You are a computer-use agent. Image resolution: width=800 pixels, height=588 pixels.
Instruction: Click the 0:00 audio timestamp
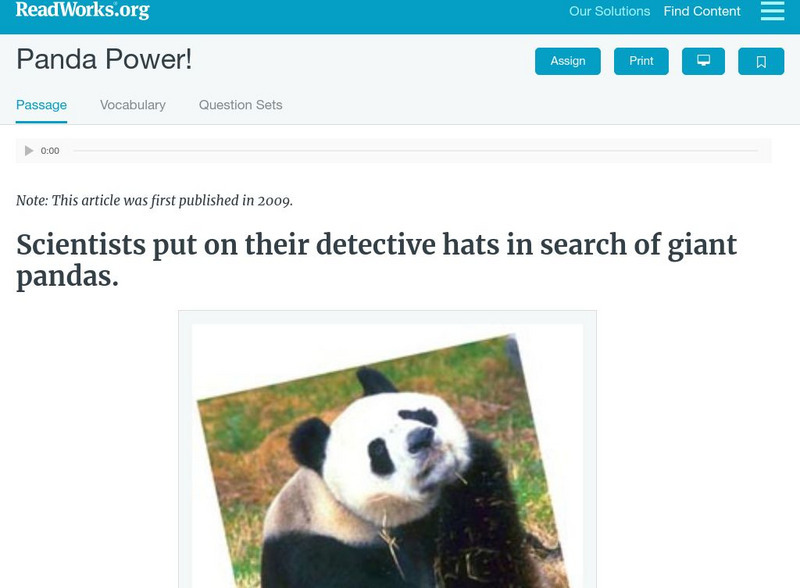click(48, 150)
